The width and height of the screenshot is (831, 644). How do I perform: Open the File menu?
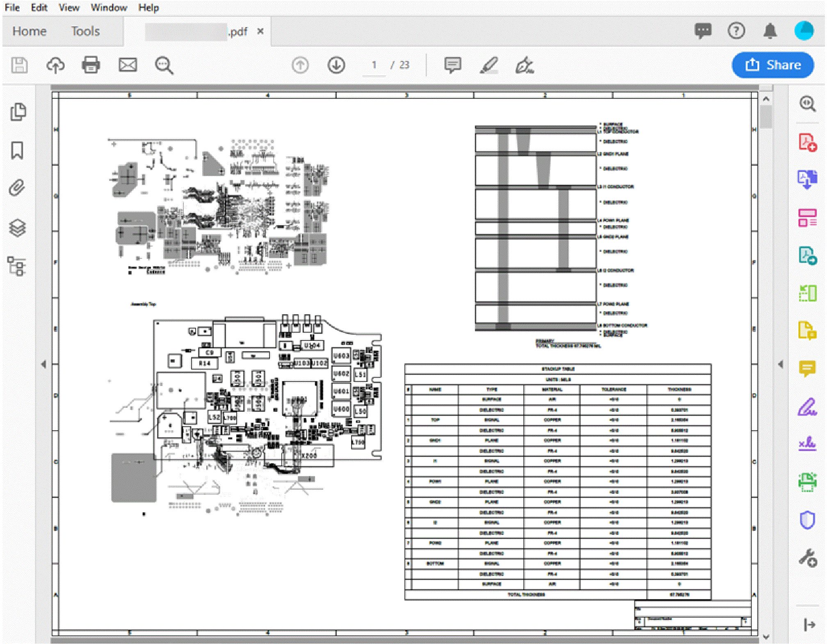12,7
